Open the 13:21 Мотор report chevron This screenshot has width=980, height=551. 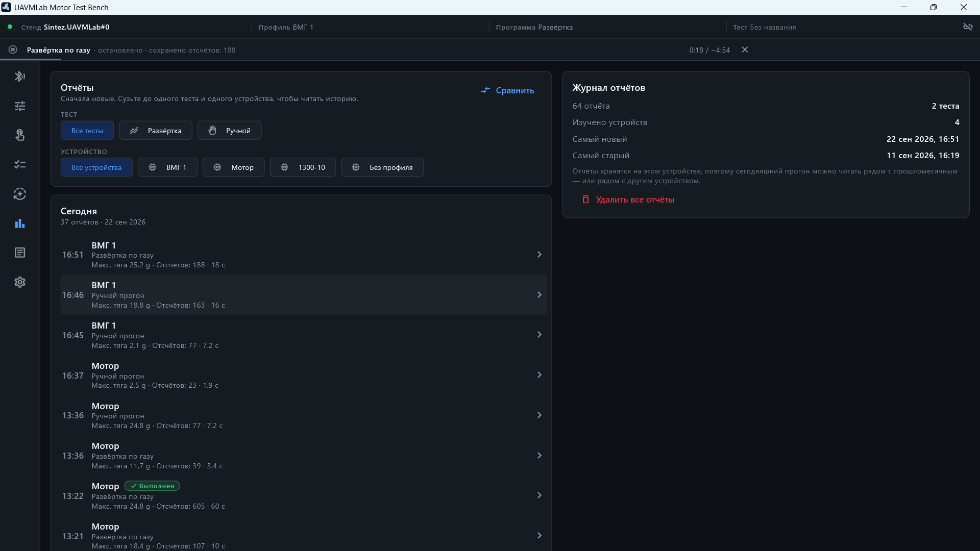coord(539,536)
